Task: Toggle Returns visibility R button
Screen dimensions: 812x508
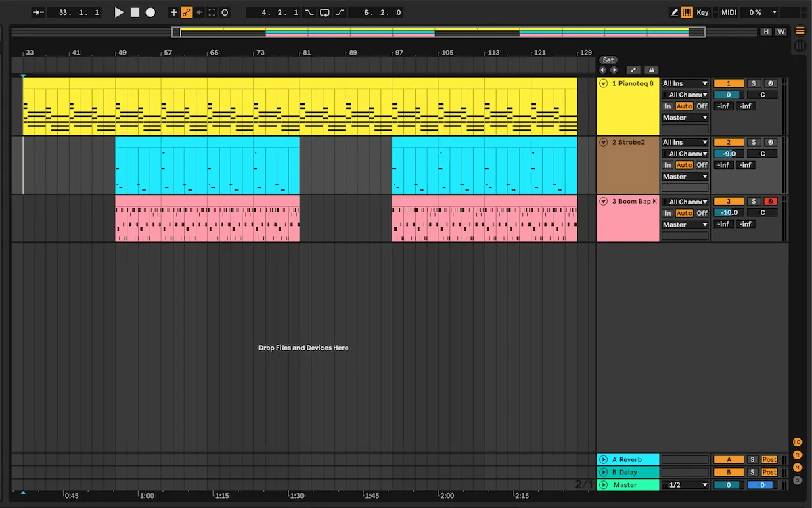Action: [x=798, y=455]
